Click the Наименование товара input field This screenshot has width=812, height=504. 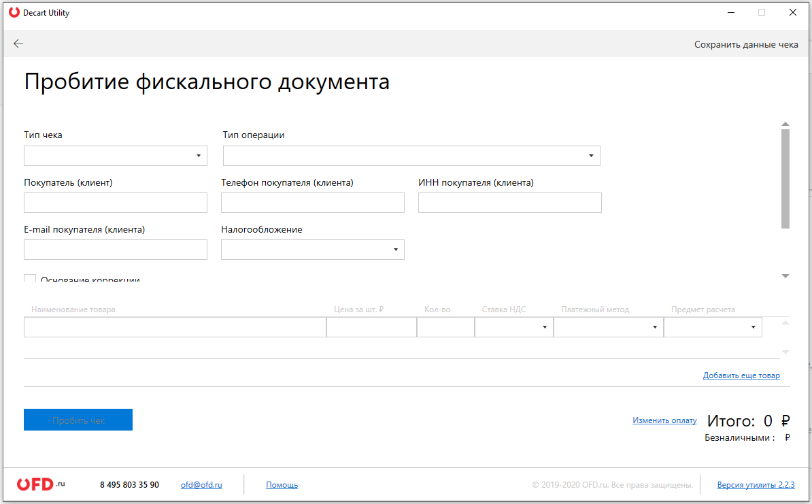click(x=175, y=327)
